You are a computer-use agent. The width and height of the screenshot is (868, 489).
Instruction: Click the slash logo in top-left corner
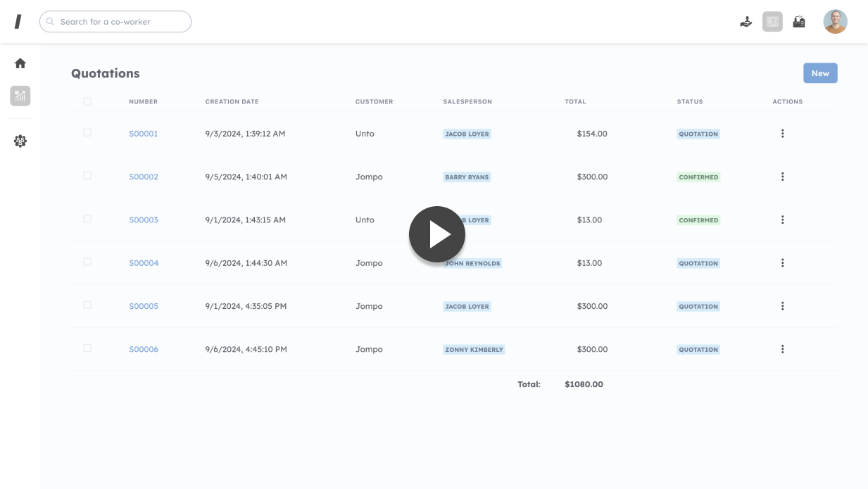point(18,22)
